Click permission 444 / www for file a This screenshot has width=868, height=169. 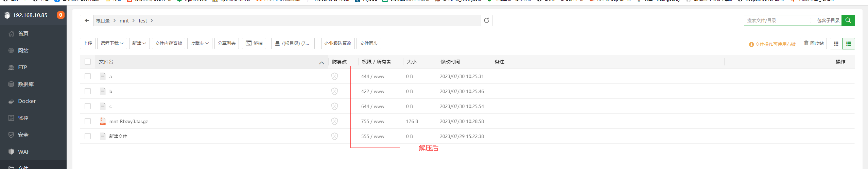coord(373,76)
